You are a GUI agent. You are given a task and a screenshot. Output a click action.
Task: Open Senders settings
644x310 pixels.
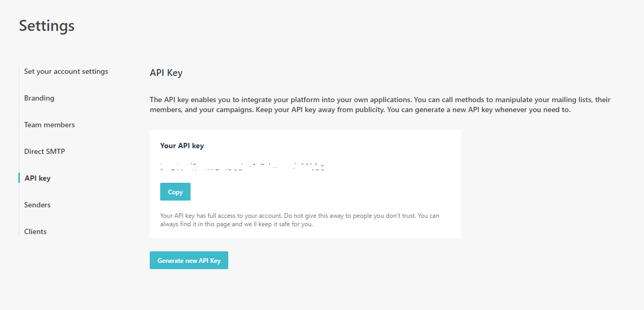coord(37,205)
